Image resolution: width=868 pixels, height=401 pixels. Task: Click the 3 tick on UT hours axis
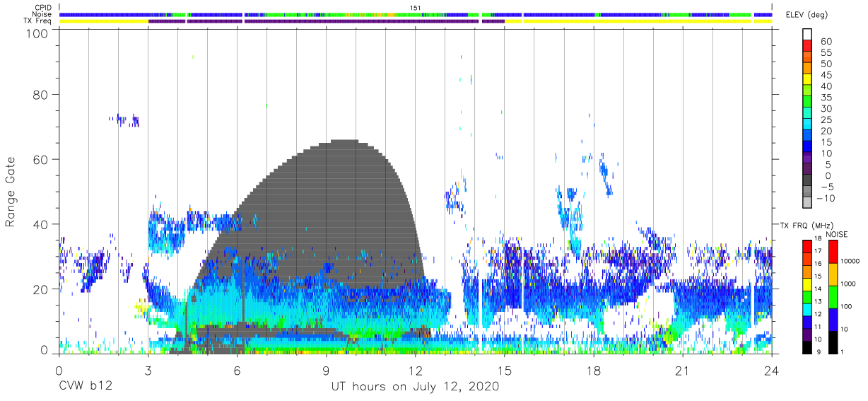click(148, 370)
